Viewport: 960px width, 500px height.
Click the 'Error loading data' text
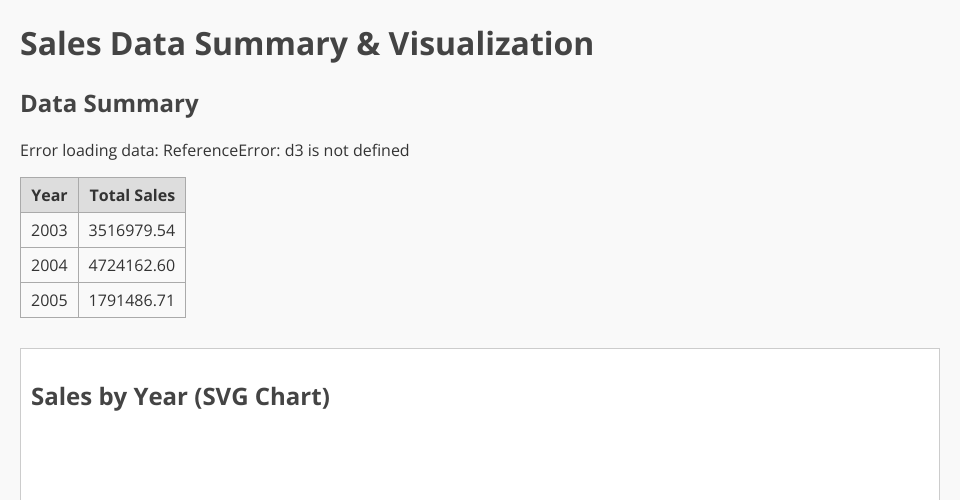click(88, 151)
